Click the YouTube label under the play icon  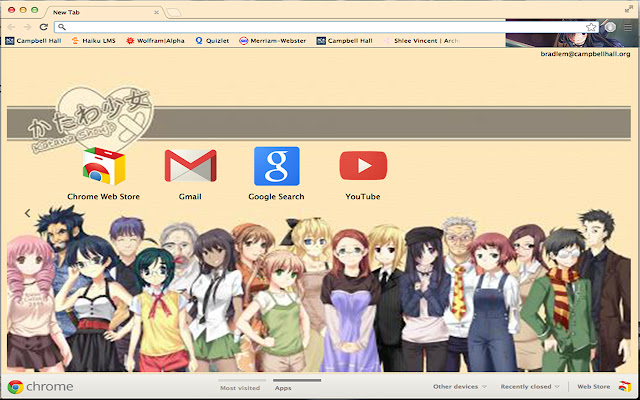pos(363,196)
